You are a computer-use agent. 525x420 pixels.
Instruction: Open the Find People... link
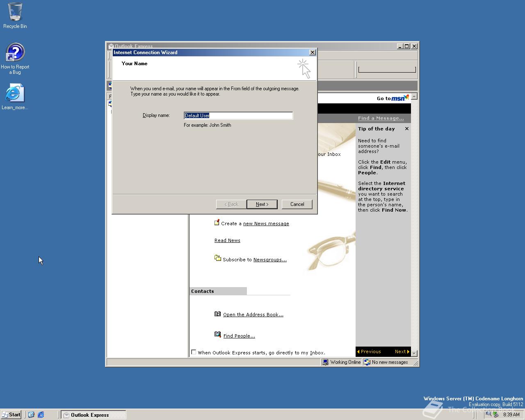239,336
